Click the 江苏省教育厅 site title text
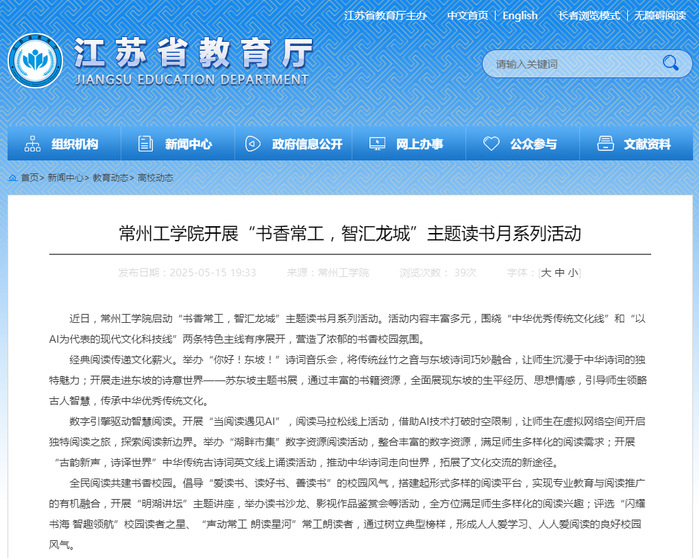This screenshot has height=558, width=699. 193,53
